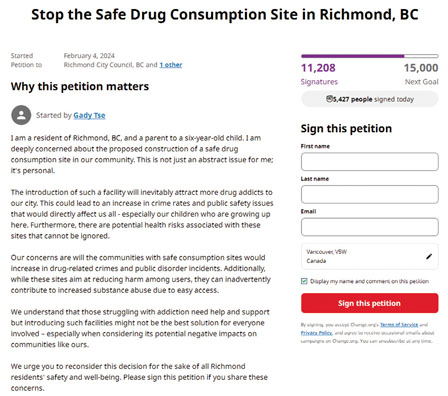Viewport: 448px width, 396px height.
Task: Open the Gady Tse profile link
Action: [x=89, y=115]
